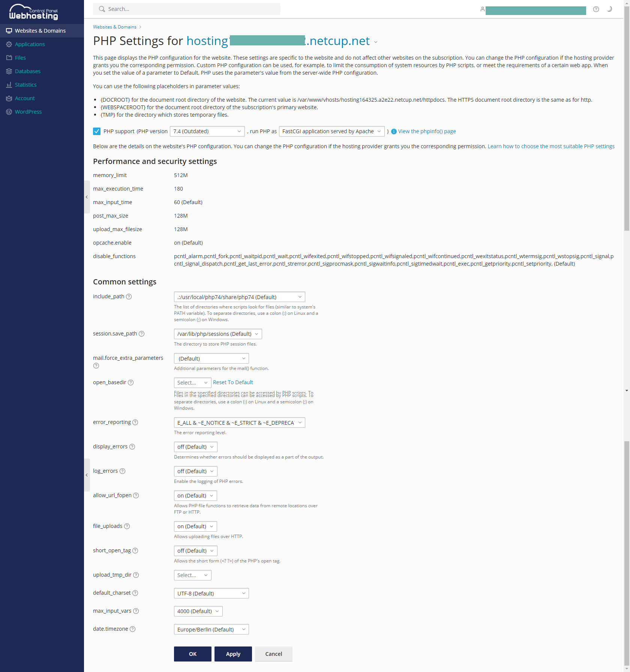Click the Files folder icon in sidebar
This screenshot has width=630, height=672.
click(9, 58)
